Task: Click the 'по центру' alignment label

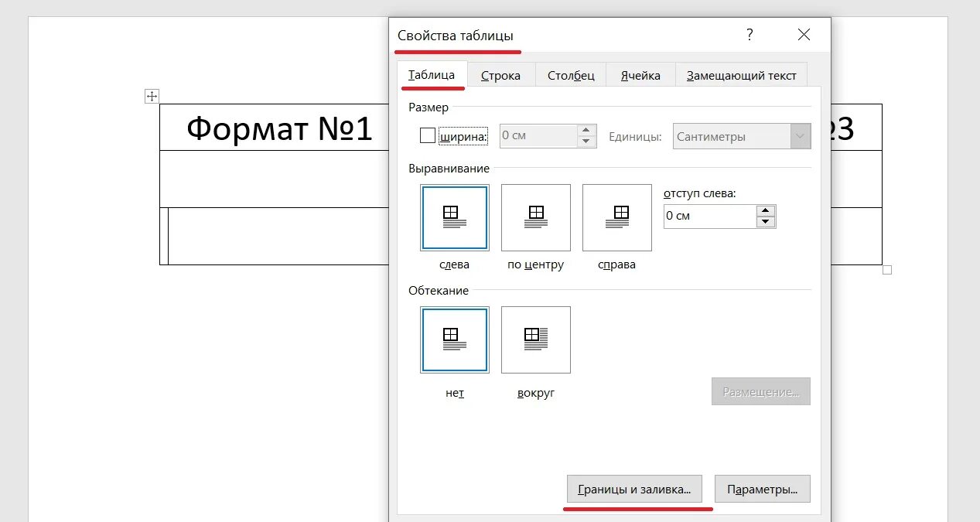Action: 535,264
